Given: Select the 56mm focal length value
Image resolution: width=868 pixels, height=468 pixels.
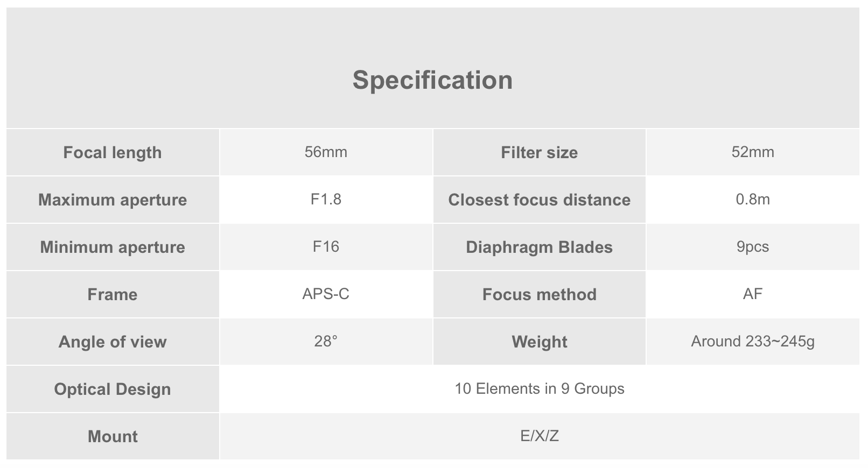Looking at the screenshot, I should coord(326,152).
